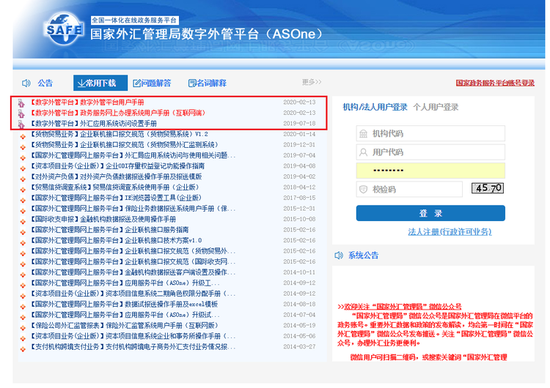Click the building icon in 机构代码 field
The image size is (550, 388).
tap(363, 134)
